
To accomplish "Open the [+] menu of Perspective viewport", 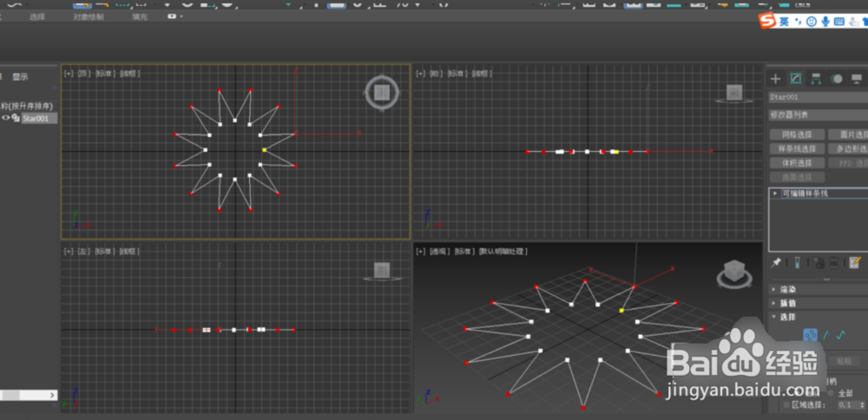I will pyautogui.click(x=421, y=252).
